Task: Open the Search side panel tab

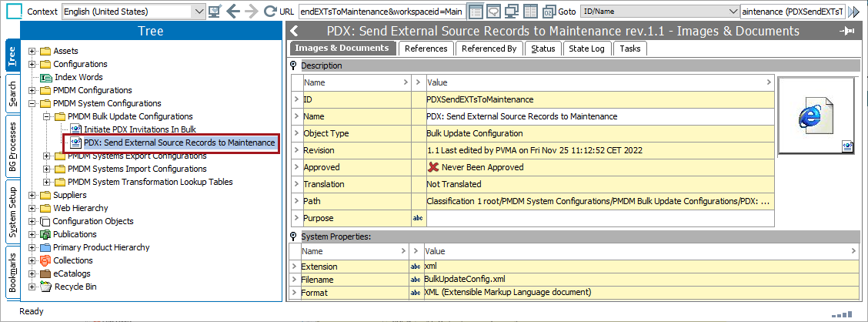Action: (x=12, y=95)
